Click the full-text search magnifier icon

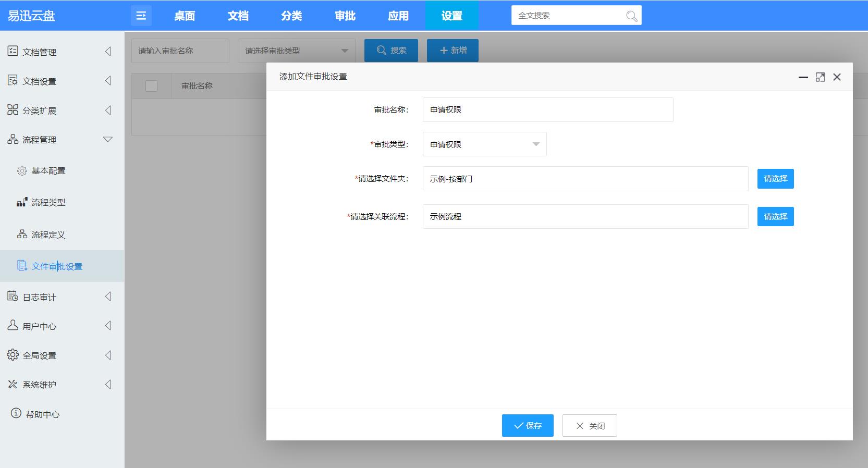[631, 16]
